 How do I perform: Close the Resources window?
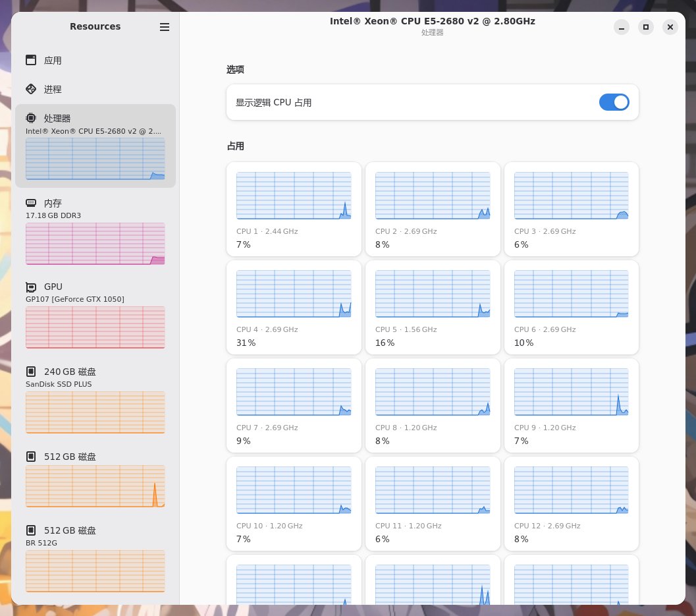[670, 27]
